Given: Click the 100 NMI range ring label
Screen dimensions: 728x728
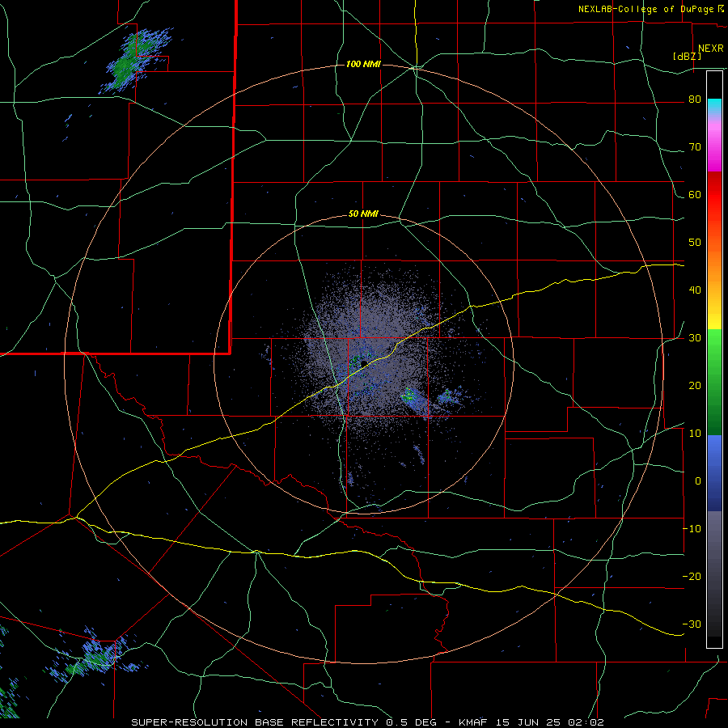Looking at the screenshot, I should [x=363, y=64].
